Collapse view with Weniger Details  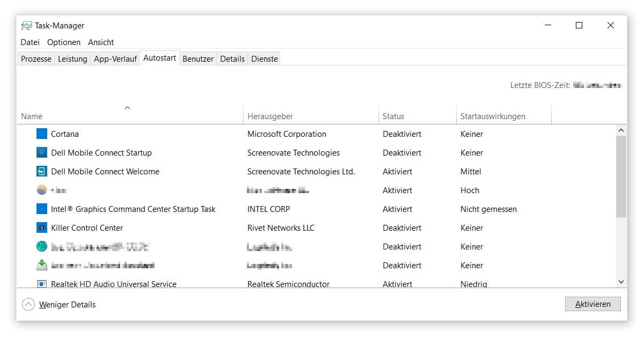[59, 304]
